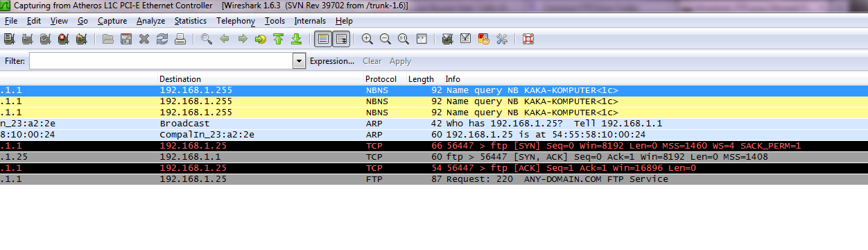The width and height of the screenshot is (868, 250).
Task: Open a capture file folder icon
Action: point(108,39)
